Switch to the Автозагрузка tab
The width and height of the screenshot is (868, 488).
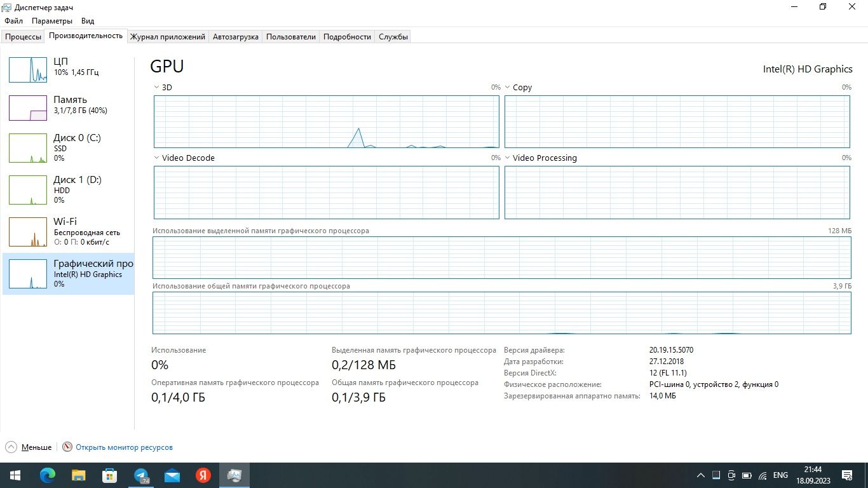click(236, 37)
